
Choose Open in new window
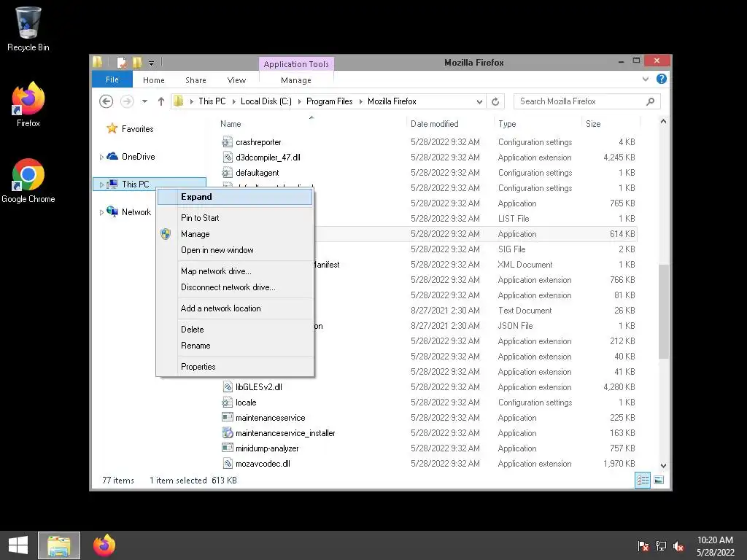tap(235, 250)
